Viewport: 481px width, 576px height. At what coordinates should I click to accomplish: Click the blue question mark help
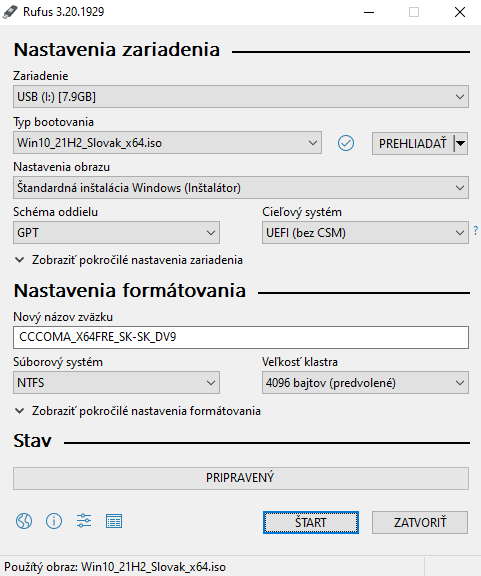click(x=476, y=231)
